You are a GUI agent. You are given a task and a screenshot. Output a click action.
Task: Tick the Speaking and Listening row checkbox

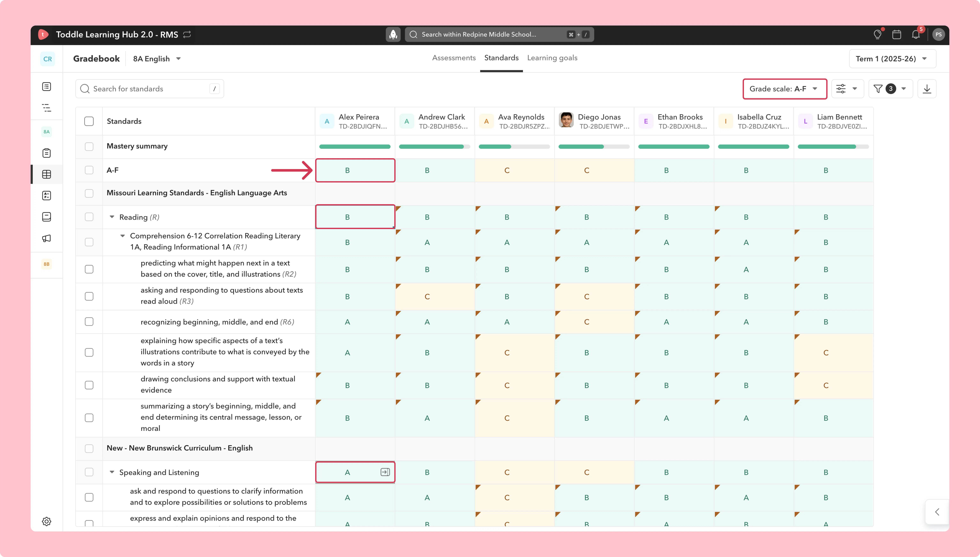89,472
